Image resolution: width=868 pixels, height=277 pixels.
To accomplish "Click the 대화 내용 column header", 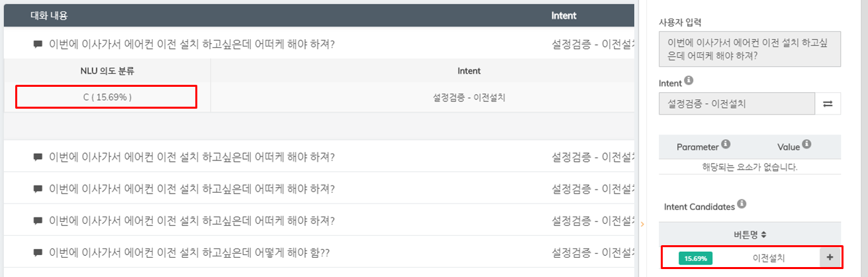I will pyautogui.click(x=49, y=15).
